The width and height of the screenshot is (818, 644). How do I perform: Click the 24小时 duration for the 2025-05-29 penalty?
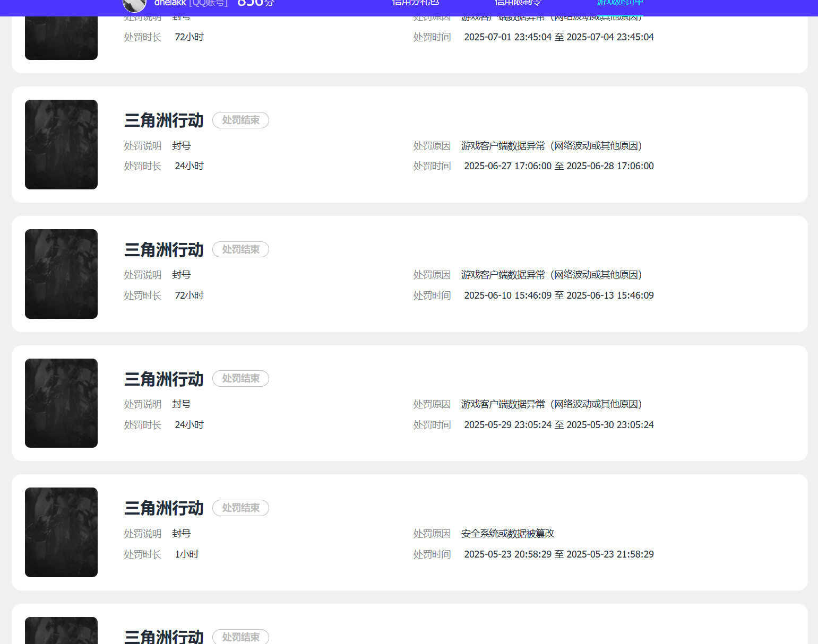click(x=190, y=425)
